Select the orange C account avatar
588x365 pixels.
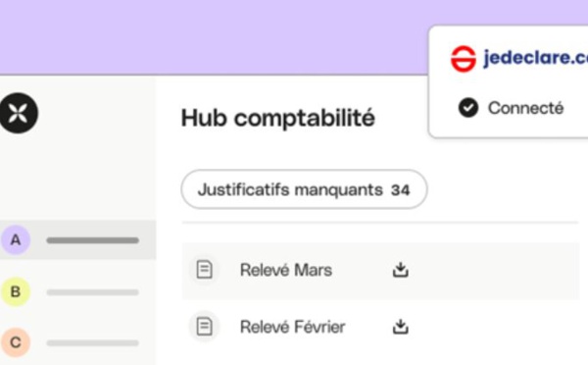16,342
